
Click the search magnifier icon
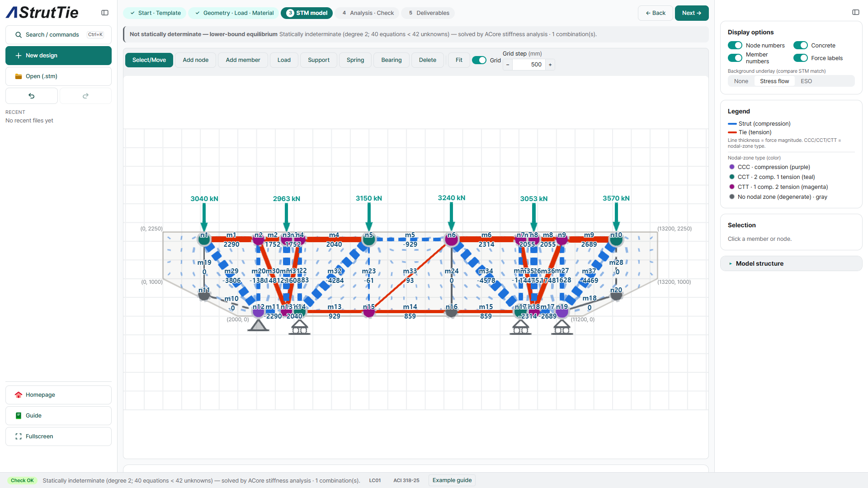(19, 35)
